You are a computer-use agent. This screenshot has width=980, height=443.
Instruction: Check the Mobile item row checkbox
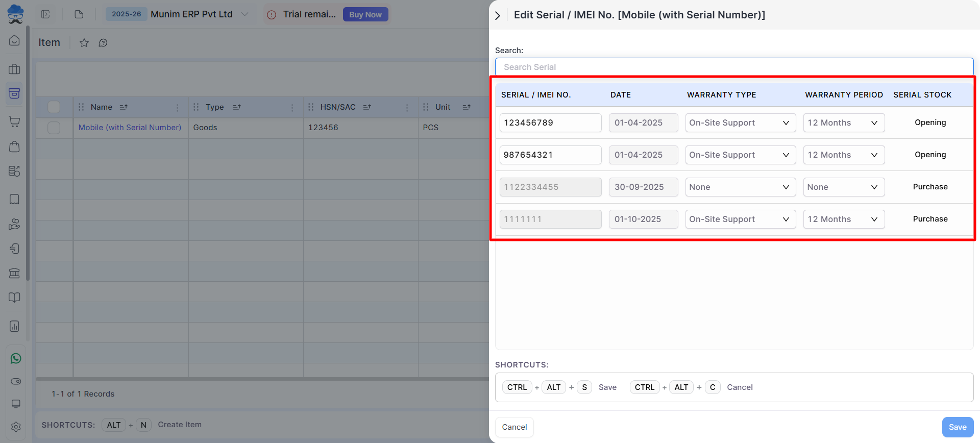(x=54, y=128)
